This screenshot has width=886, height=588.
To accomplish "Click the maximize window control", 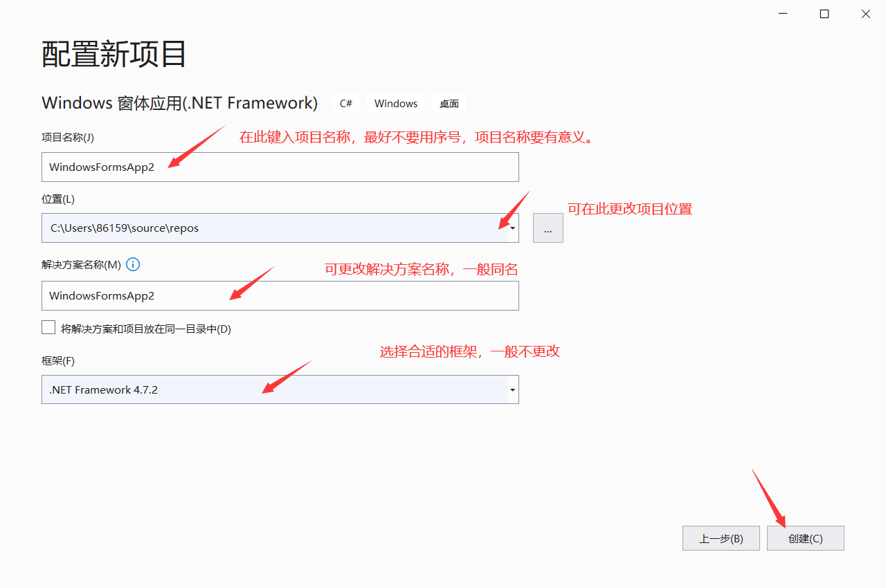I will click(824, 13).
